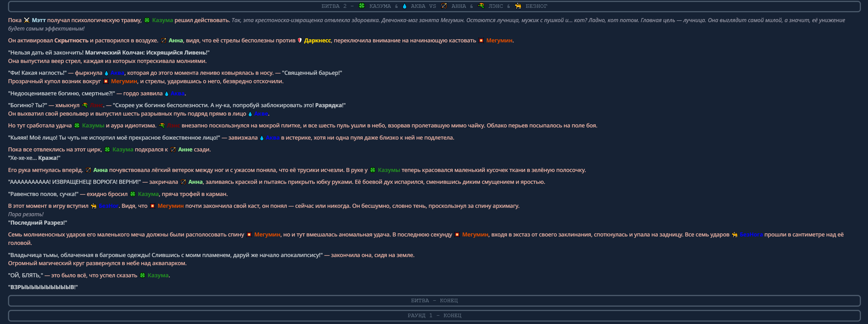
Task: Click the clover icon before КАЗУМА in header
Action: tap(362, 6)
